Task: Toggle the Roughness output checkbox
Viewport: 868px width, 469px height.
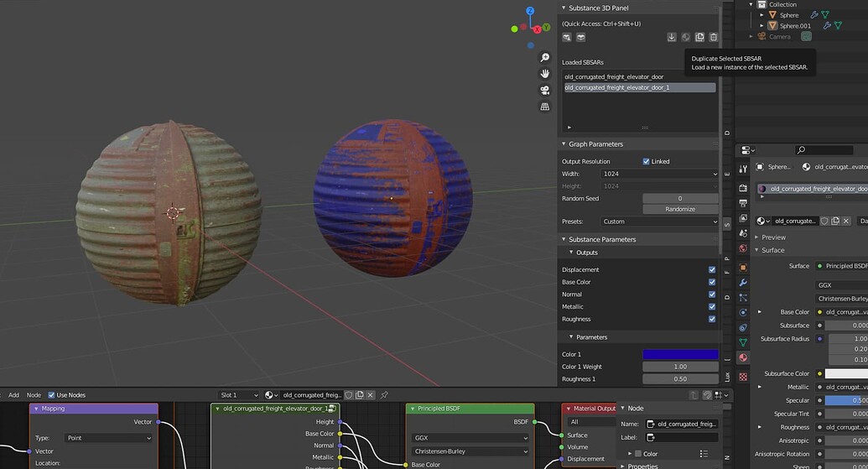Action: point(712,319)
